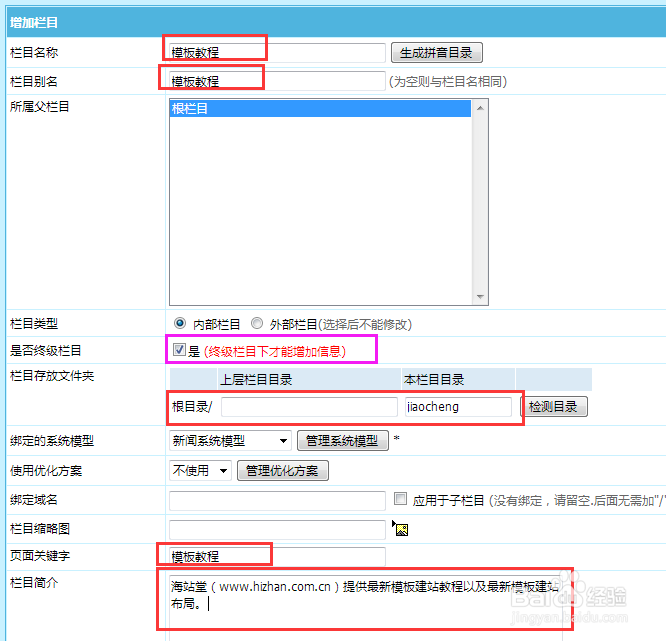Viewport: 666px width, 641px height.
Task: Click the 栏目简介 text area
Action: [x=366, y=607]
